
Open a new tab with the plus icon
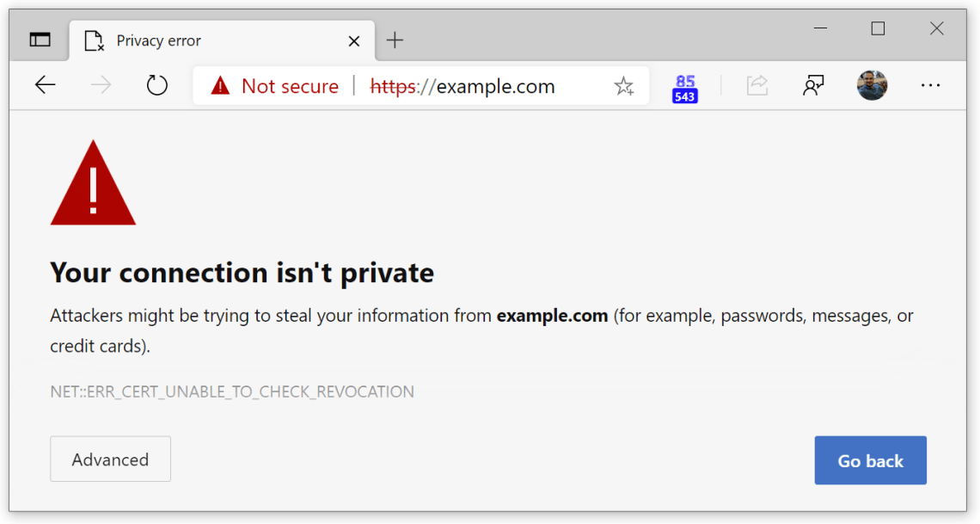(395, 40)
